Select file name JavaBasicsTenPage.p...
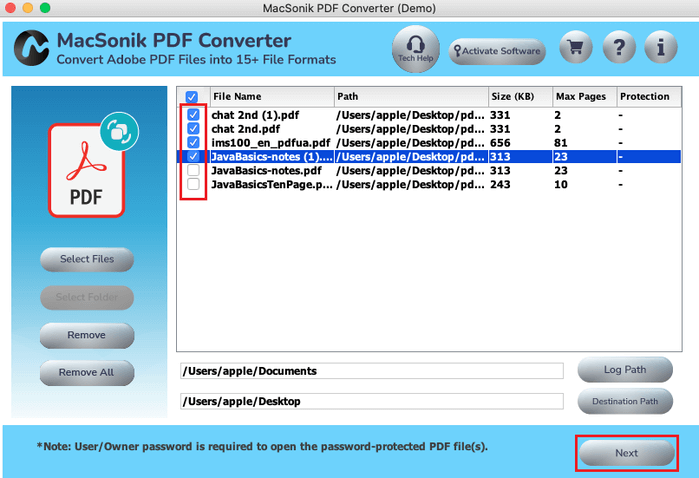 point(272,184)
